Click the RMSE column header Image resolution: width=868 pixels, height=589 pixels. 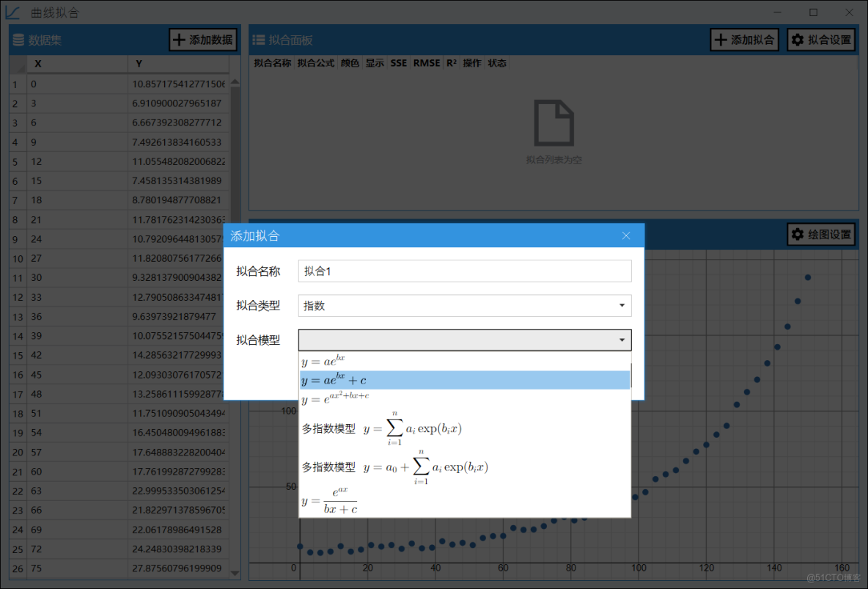[426, 63]
